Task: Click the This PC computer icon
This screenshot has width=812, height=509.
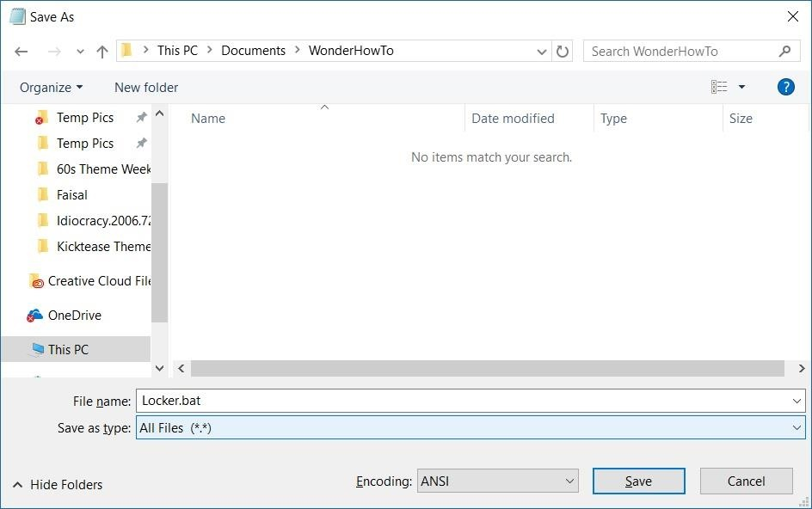Action: pyautogui.click(x=37, y=350)
